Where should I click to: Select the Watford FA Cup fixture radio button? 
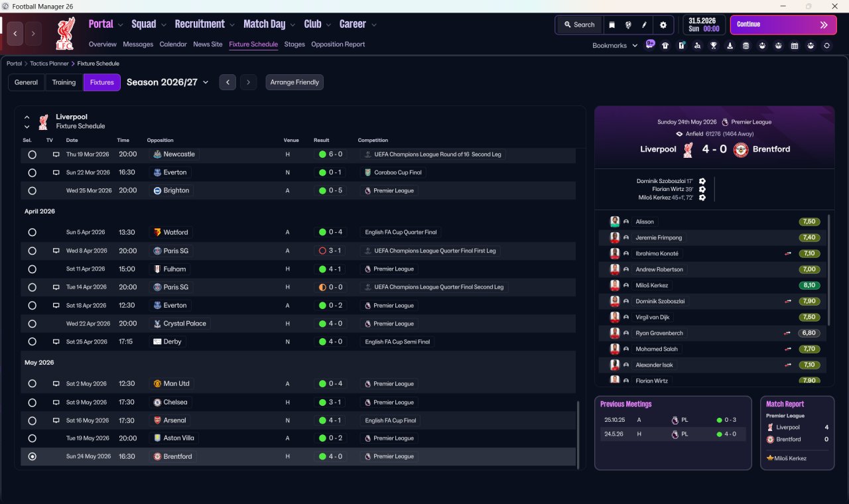pos(32,233)
